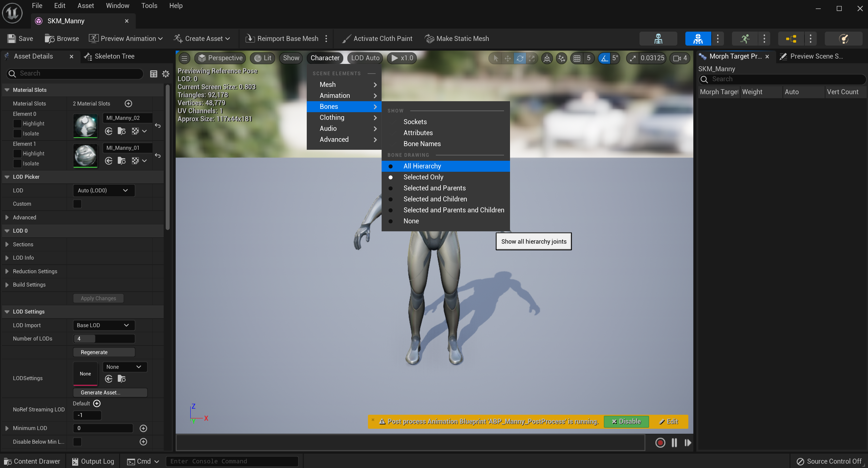Adjust camera speed setting 4

click(680, 58)
